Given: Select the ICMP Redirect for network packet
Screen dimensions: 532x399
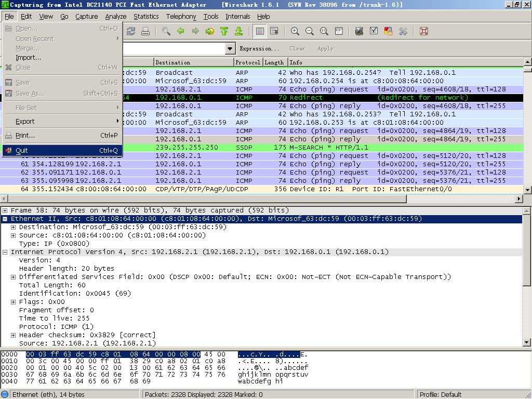Looking at the screenshot, I should point(322,97).
